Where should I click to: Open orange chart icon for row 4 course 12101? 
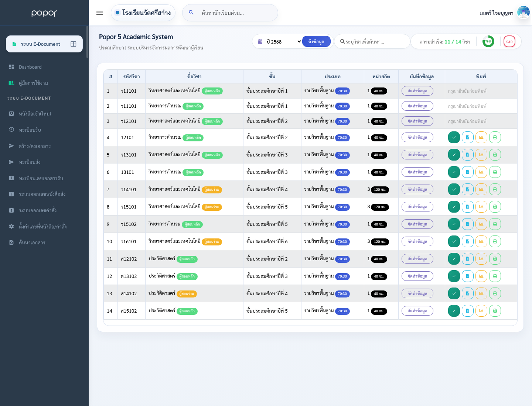(481, 137)
